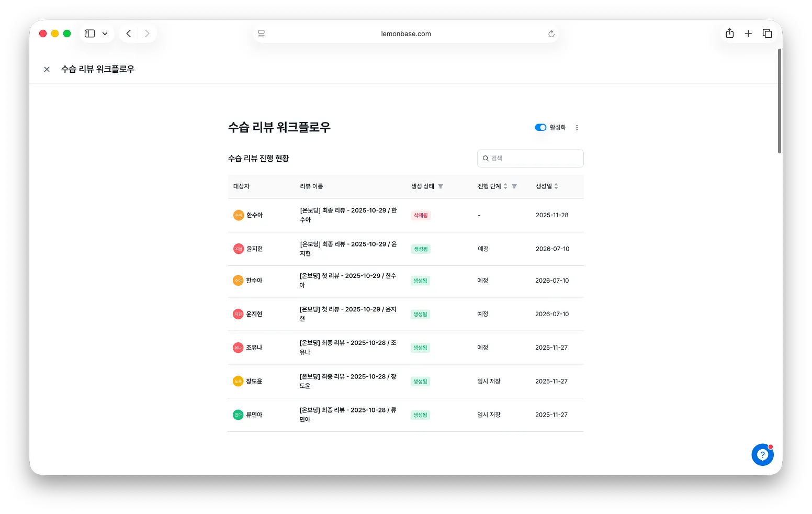Open review '[온보딩] 최종 리뷰 - 2025-10-28 / 장도윤'
This screenshot has height=514, width=812.
click(x=348, y=382)
